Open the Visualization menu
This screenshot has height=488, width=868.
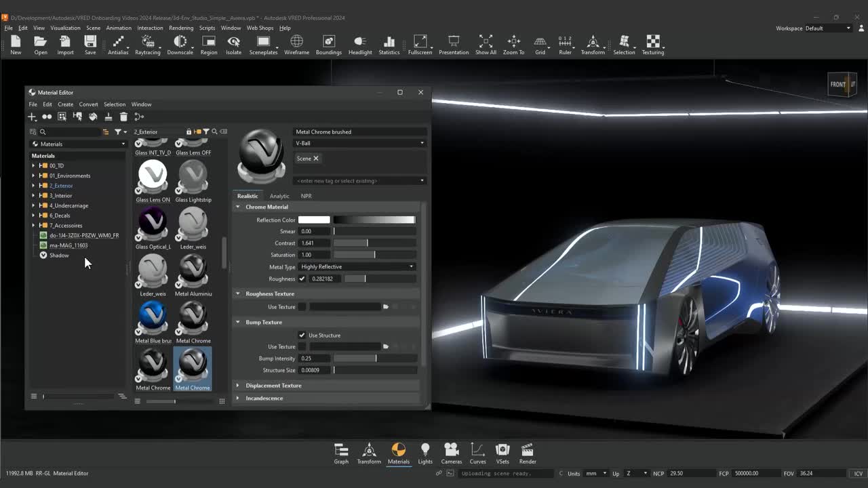point(65,28)
